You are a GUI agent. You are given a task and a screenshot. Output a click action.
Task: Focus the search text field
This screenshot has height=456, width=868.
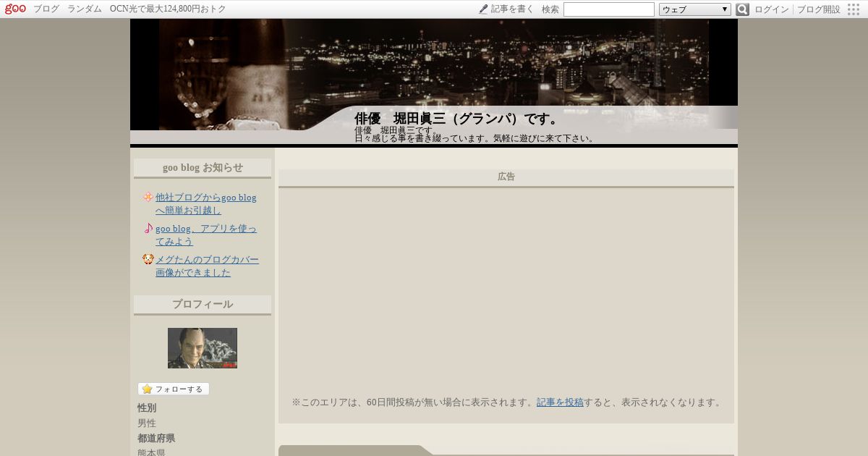pyautogui.click(x=609, y=9)
